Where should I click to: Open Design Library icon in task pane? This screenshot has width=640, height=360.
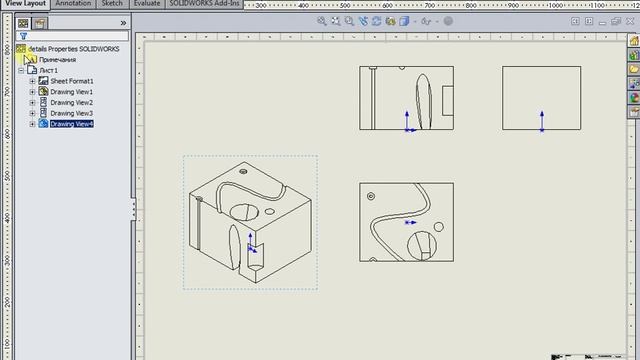point(634,55)
